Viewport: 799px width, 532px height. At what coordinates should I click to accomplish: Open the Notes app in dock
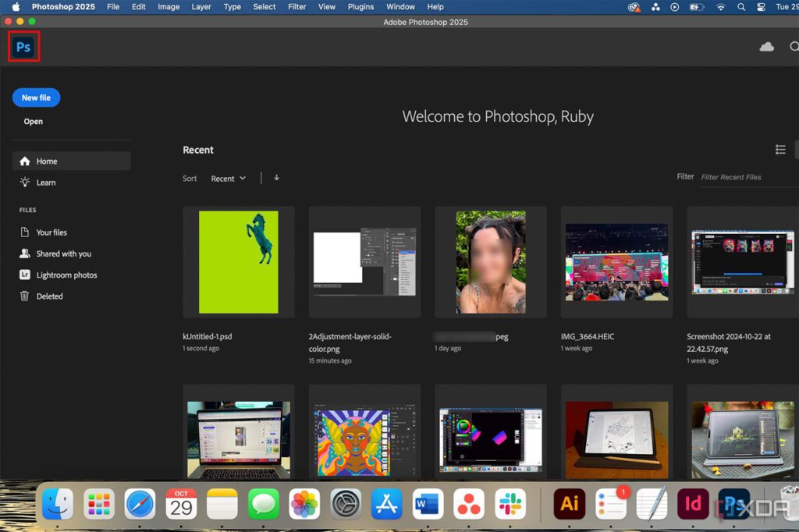222,504
